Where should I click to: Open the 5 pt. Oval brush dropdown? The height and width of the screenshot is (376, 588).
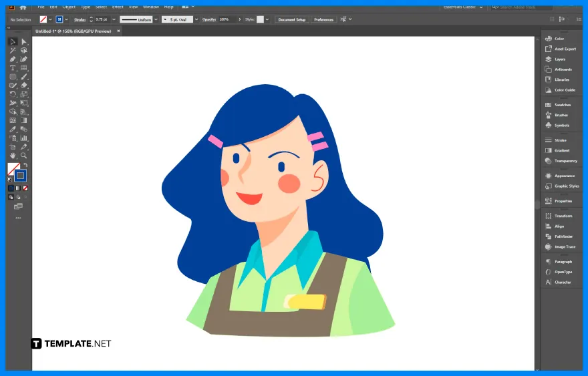pos(196,19)
